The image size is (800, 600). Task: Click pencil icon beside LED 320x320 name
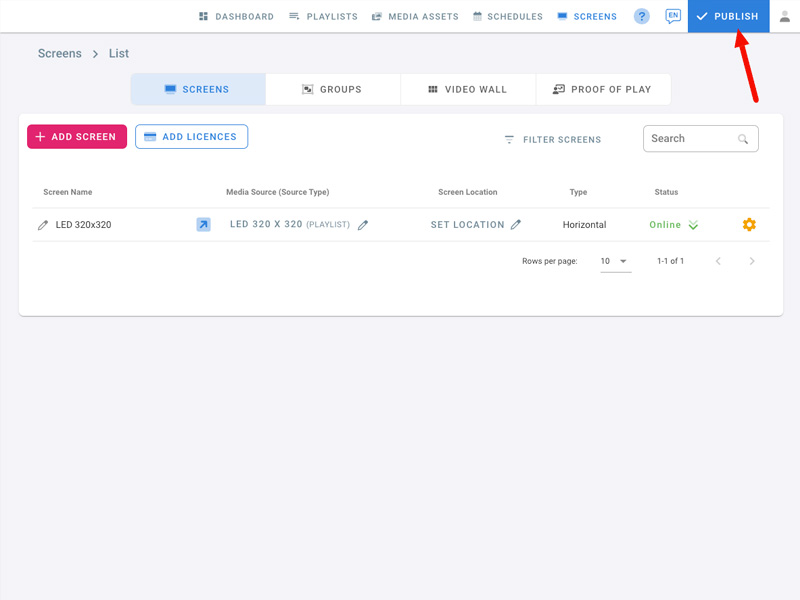(x=43, y=225)
